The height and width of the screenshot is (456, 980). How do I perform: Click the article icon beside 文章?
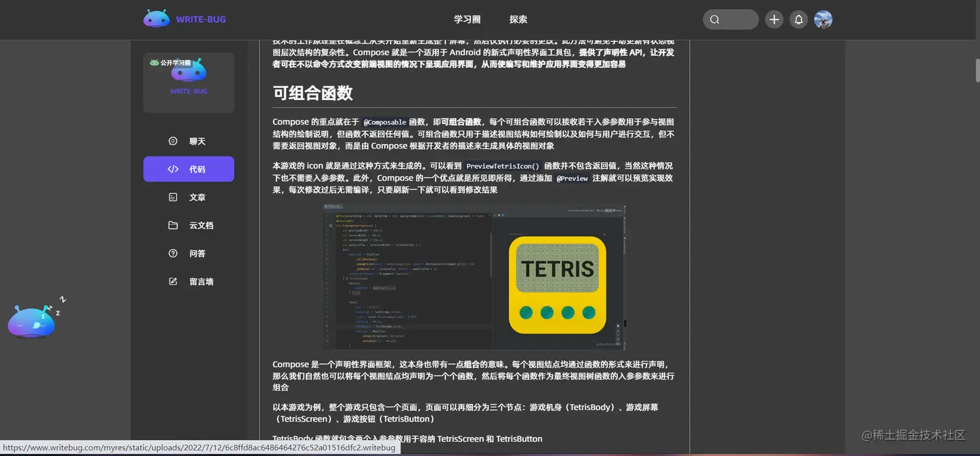(173, 197)
